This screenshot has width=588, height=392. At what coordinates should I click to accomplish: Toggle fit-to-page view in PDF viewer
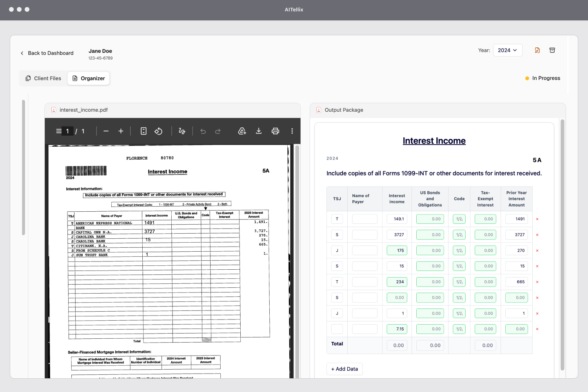coord(143,131)
